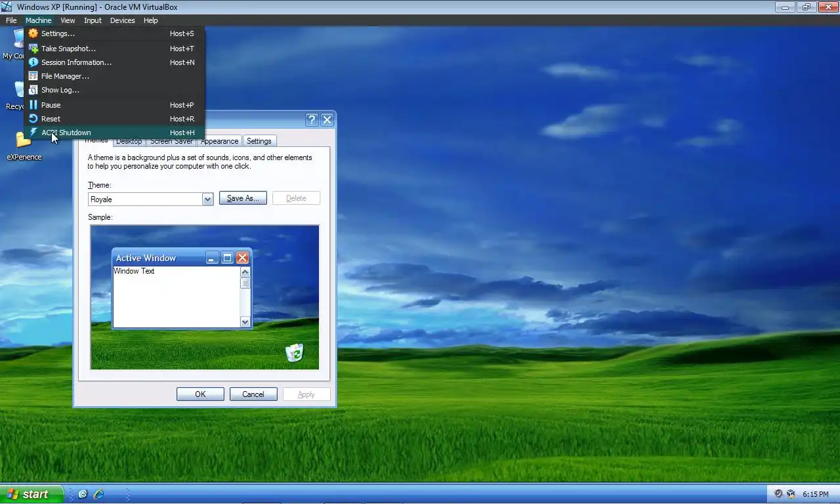Click the "Window Text" sample text

tap(134, 271)
